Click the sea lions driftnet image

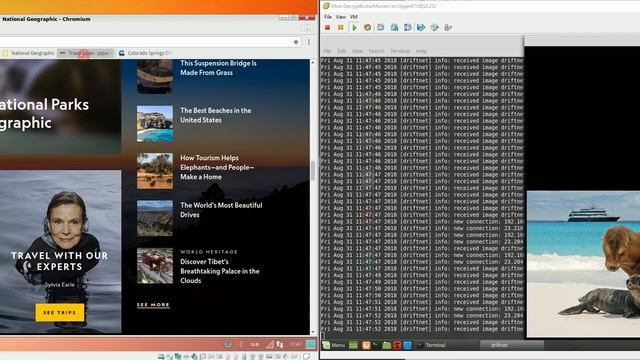tap(583, 264)
